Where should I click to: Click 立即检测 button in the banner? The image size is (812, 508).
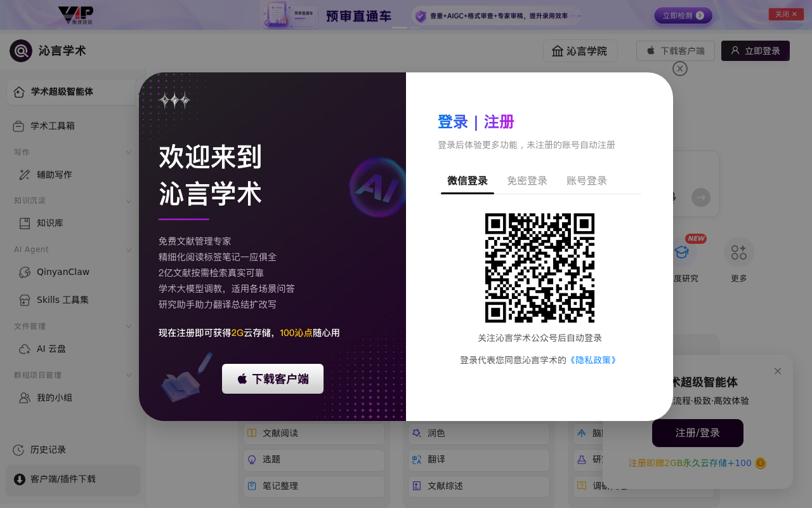click(x=683, y=15)
